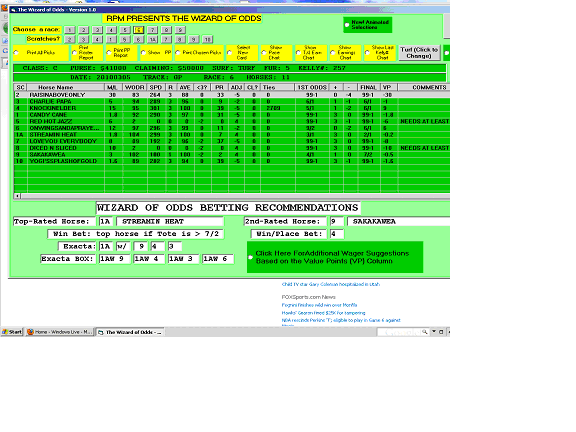
Task: Scratch horse 10 in the Scratches row
Action: click(x=208, y=39)
